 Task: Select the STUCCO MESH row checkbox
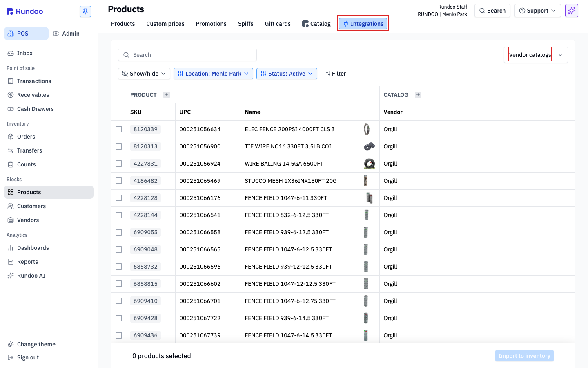pos(119,181)
